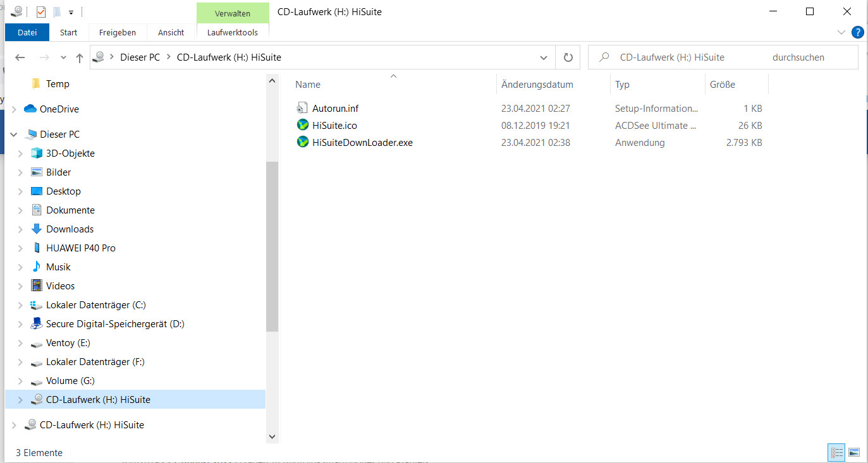Click the HiSuiteDownLoader.exe file icon
Viewport: 868px width, 463px height.
coord(302,142)
